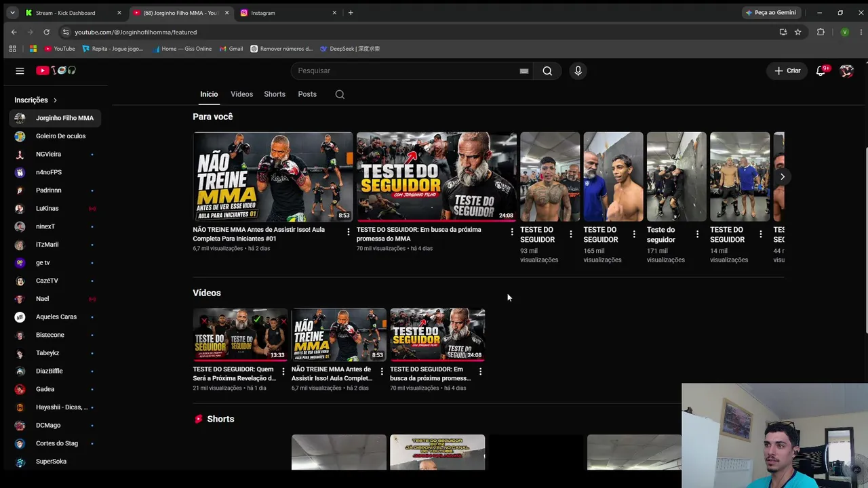Open the DeepSeek bookmark
Image resolution: width=868 pixels, height=488 pixels.
click(350, 49)
